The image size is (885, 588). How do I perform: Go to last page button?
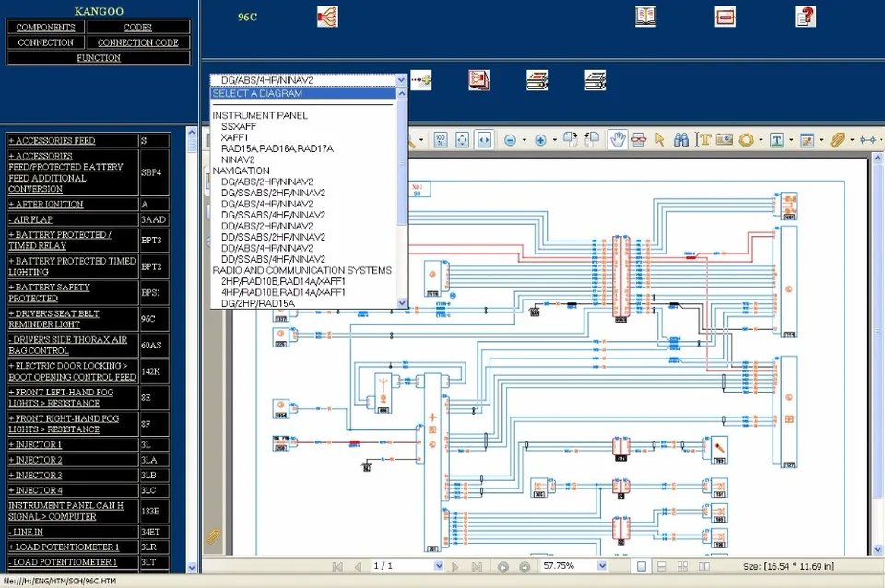point(477,567)
